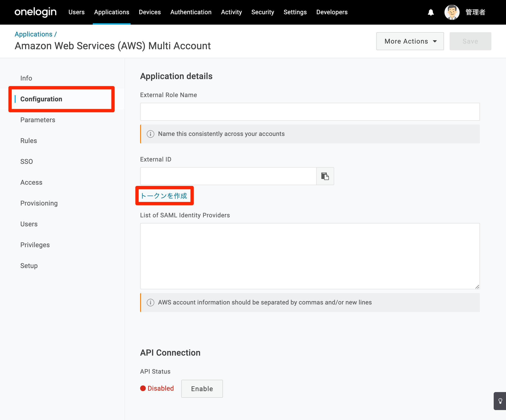Click info icon beside AWS account information note
This screenshot has width=506, height=420.
[x=150, y=302]
